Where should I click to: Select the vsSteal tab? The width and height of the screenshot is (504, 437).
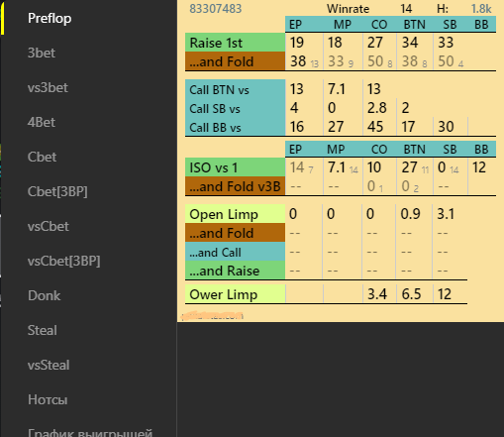(x=49, y=365)
